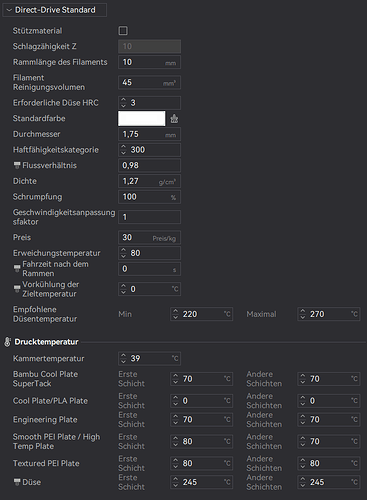This screenshot has height=500, width=367.
Task: Click Textured PEI Plate Erste Schicht temperature
Action: point(201,463)
